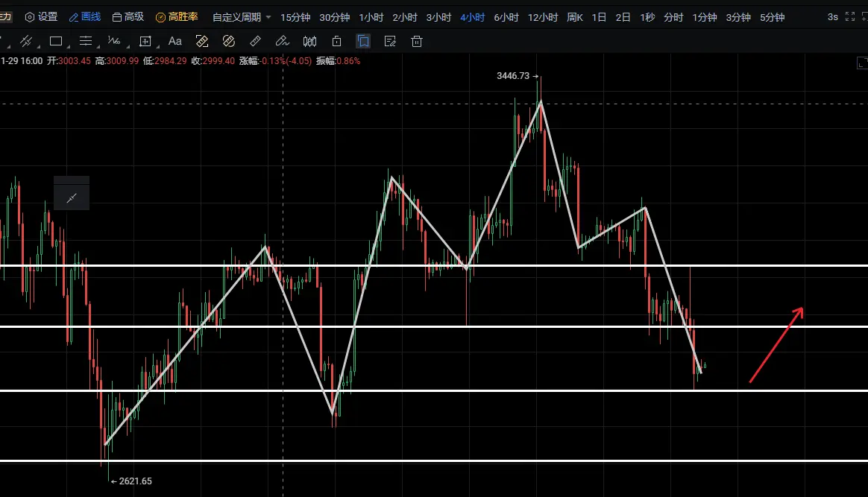Click the 涨幅 -0.13%(-4.05) change value
The height and width of the screenshot is (497, 868).
(x=276, y=61)
